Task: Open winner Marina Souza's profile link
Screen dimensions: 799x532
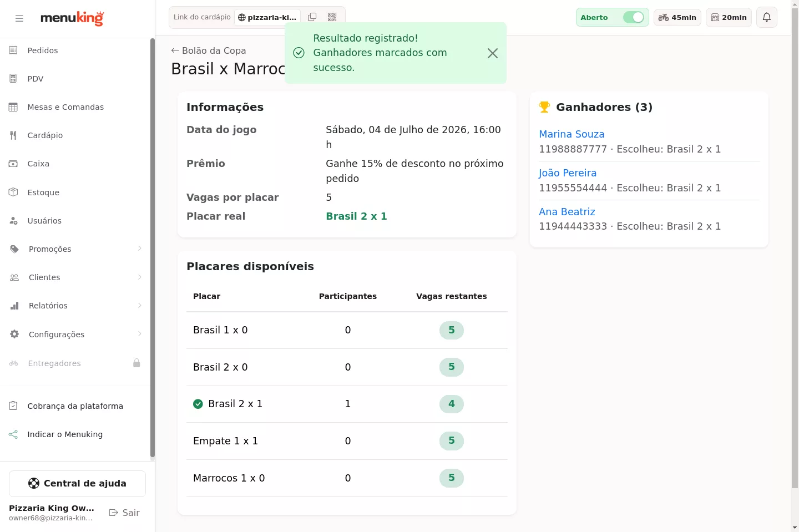Action: point(572,134)
